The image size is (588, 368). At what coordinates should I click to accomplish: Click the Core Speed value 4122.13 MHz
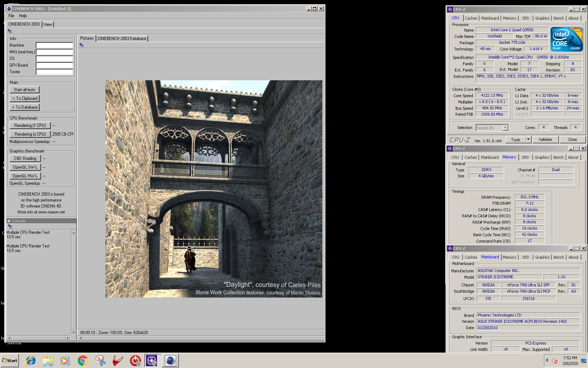coord(492,95)
